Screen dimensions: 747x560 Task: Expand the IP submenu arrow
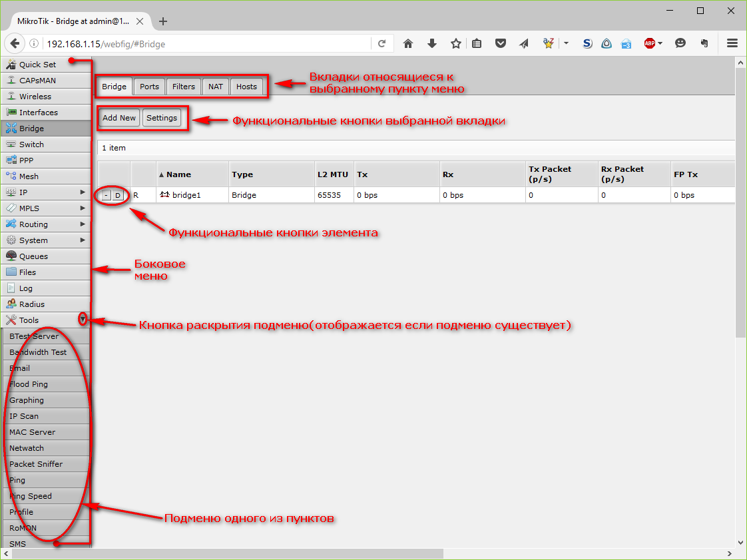(x=83, y=192)
